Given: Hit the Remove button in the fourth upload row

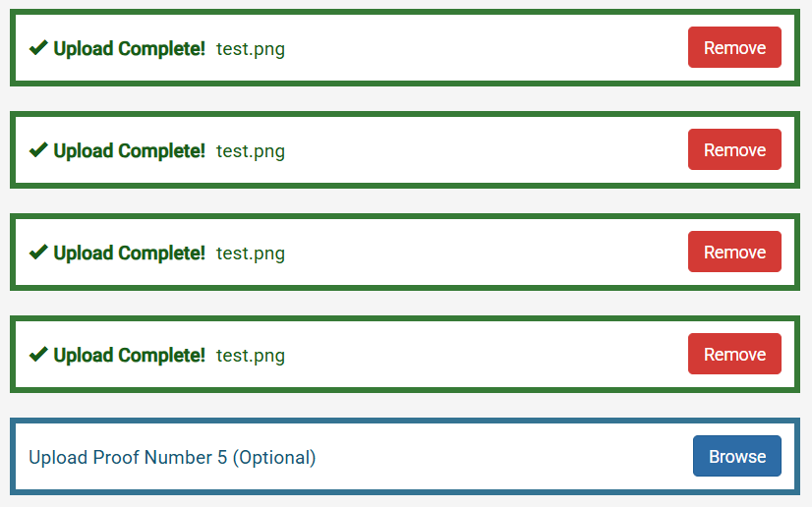Looking at the screenshot, I should coord(734,355).
